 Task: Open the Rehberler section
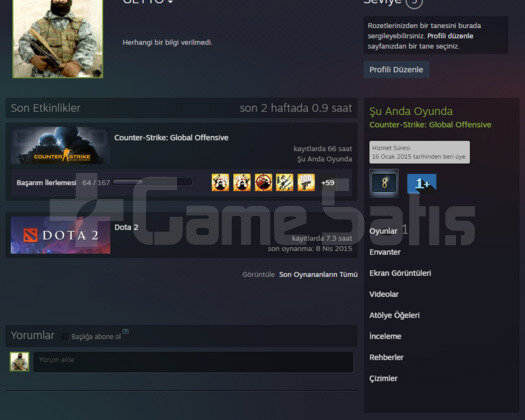(x=386, y=357)
